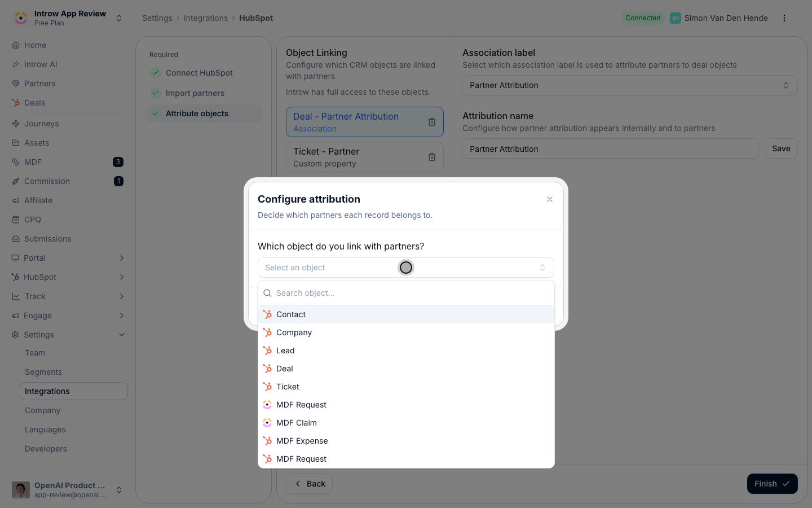This screenshot has width=812, height=508.
Task: Go to the Import partners step
Action: pyautogui.click(x=204, y=93)
